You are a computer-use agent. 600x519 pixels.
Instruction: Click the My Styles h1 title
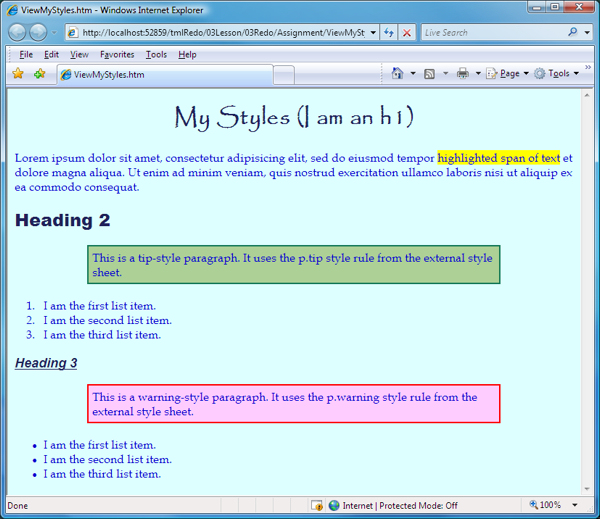click(294, 117)
